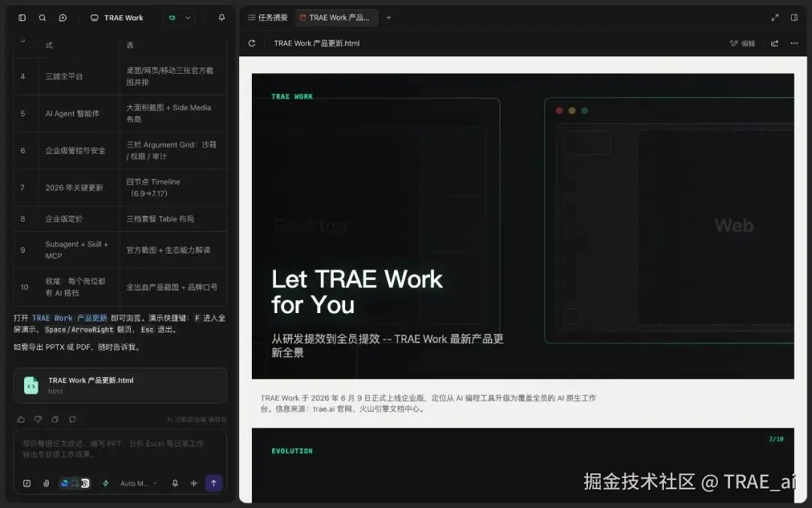This screenshot has height=508, width=812.
Task: Switch to the 任务摘要 tab
Action: (x=268, y=17)
